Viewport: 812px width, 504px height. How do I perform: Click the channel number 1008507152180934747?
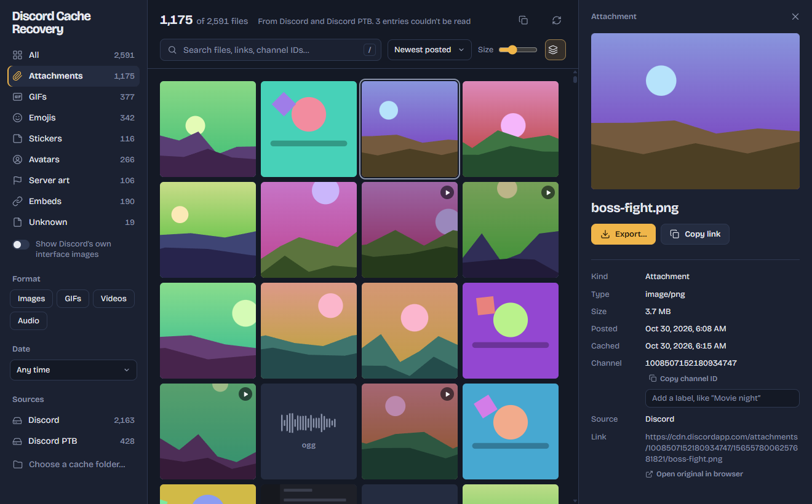click(x=691, y=363)
